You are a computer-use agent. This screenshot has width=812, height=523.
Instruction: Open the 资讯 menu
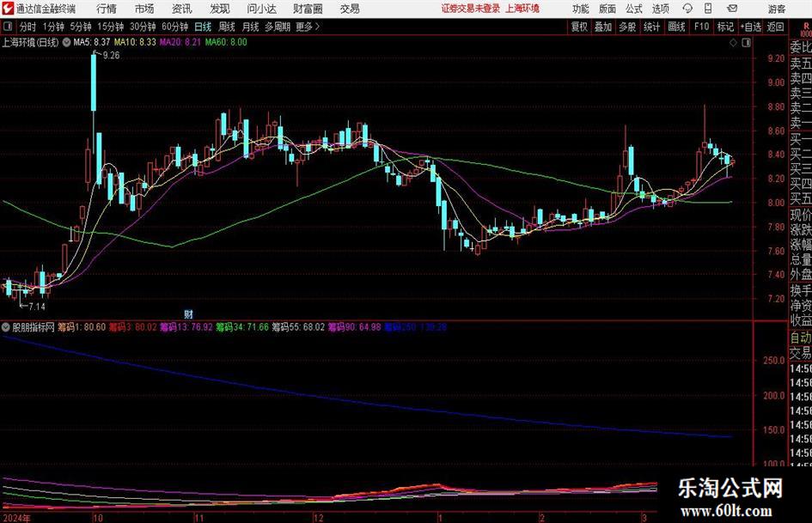tap(181, 9)
